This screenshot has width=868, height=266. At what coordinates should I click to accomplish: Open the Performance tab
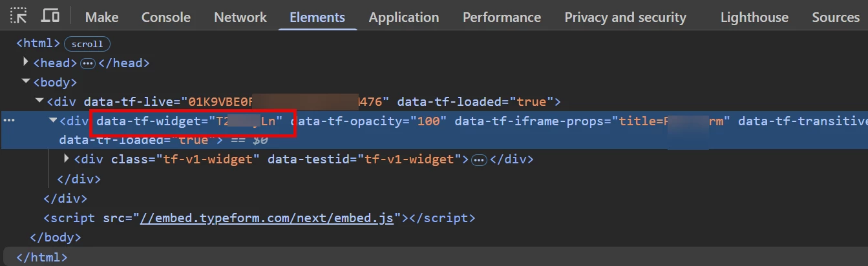502,17
